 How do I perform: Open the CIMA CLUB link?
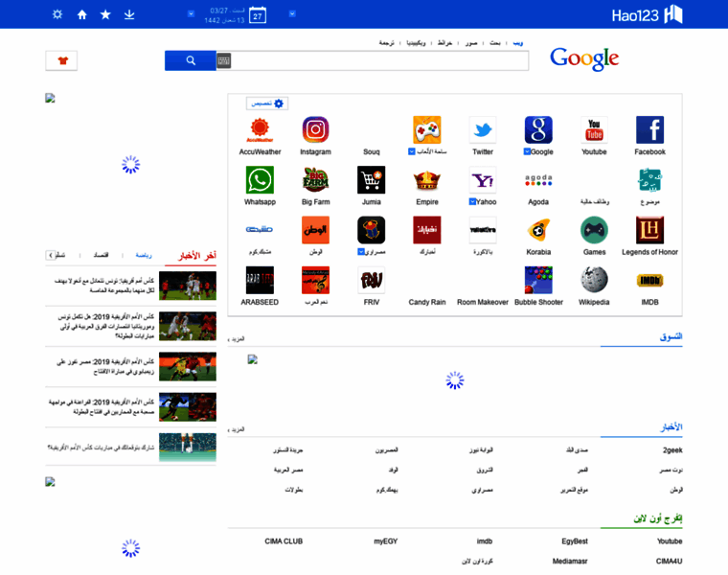[284, 541]
